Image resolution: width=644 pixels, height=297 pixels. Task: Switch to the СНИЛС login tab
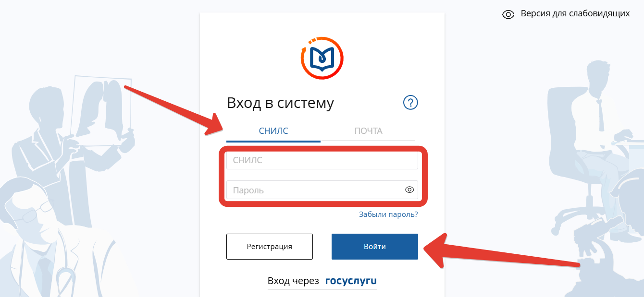(273, 131)
